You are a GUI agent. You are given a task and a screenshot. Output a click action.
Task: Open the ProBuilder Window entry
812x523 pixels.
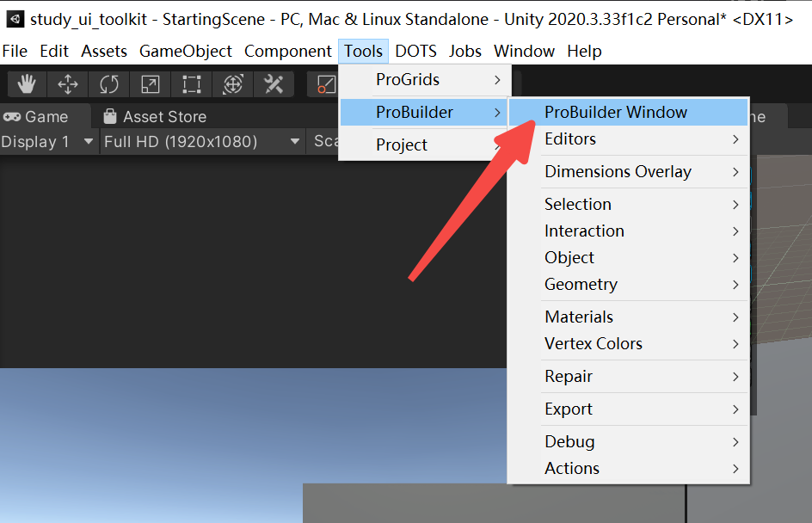click(617, 112)
